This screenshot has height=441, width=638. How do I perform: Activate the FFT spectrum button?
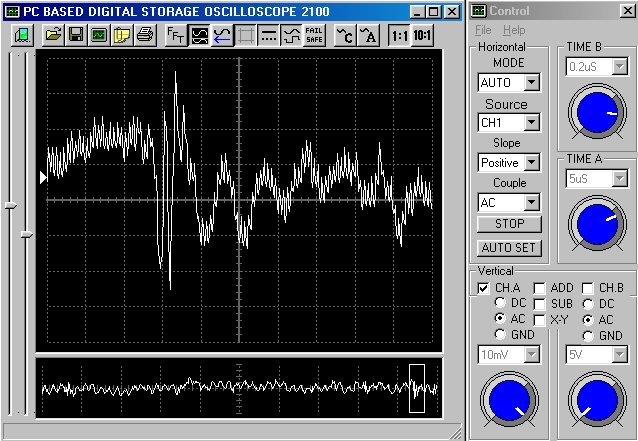pos(175,35)
